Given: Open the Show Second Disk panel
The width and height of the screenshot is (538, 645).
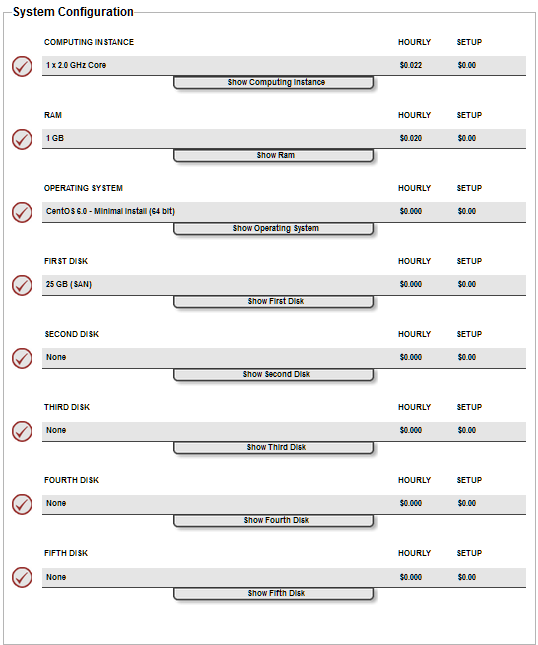Looking at the screenshot, I should [274, 374].
